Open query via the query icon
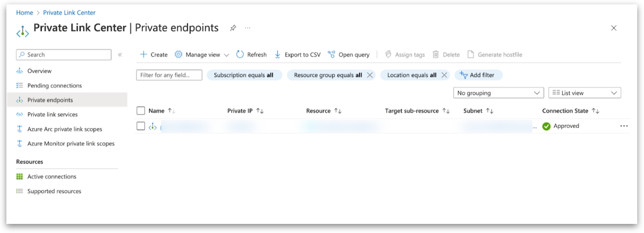644x233 pixels. (331, 55)
